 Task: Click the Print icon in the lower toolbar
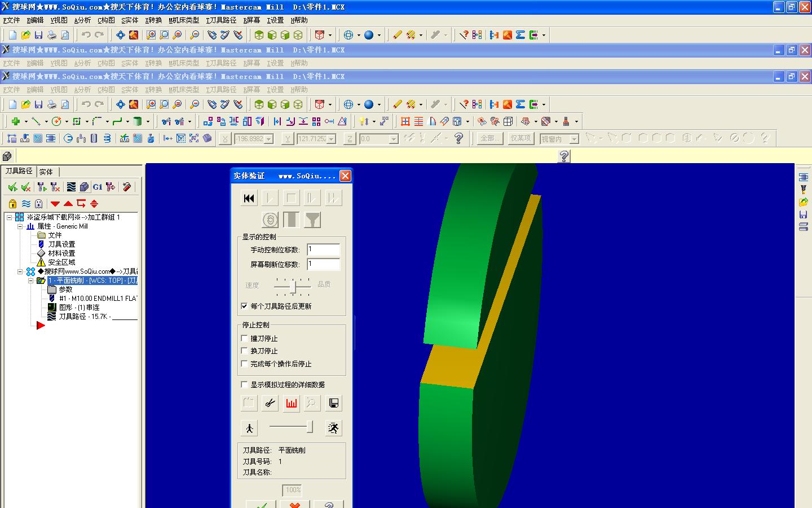tap(52, 104)
